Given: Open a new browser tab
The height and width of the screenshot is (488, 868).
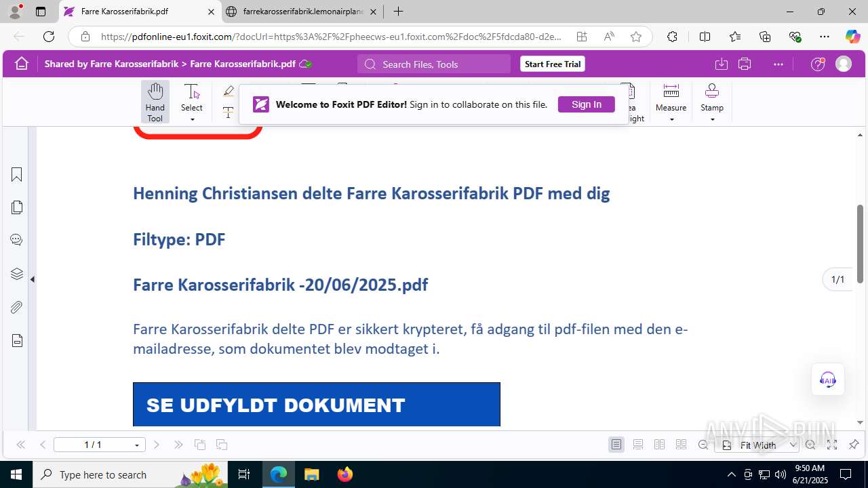Looking at the screenshot, I should coord(399,12).
